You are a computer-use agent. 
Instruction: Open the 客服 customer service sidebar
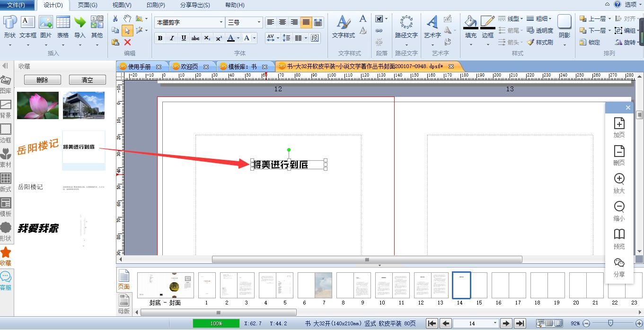(x=6, y=281)
